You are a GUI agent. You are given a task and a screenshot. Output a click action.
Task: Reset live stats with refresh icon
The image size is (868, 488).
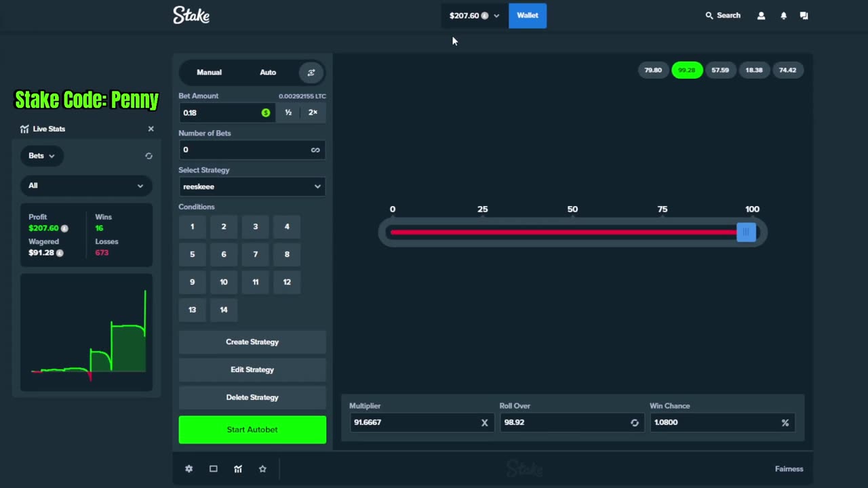149,156
